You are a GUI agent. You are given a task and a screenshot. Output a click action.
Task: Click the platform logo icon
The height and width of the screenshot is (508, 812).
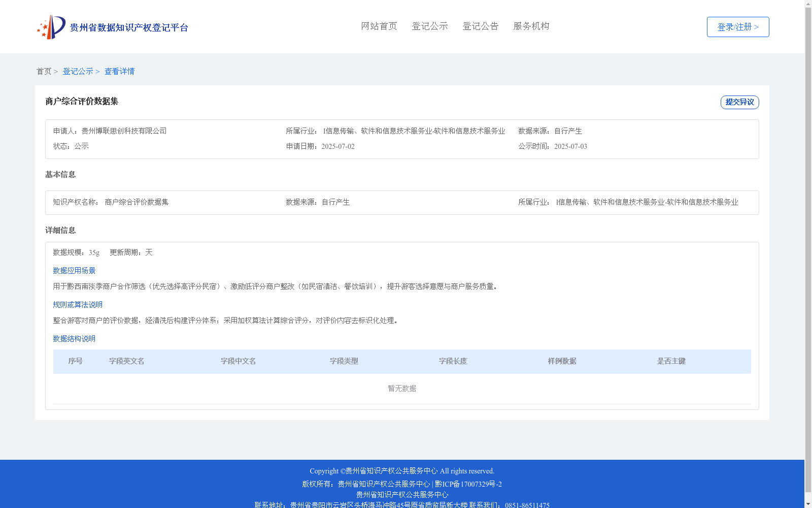pyautogui.click(x=51, y=27)
